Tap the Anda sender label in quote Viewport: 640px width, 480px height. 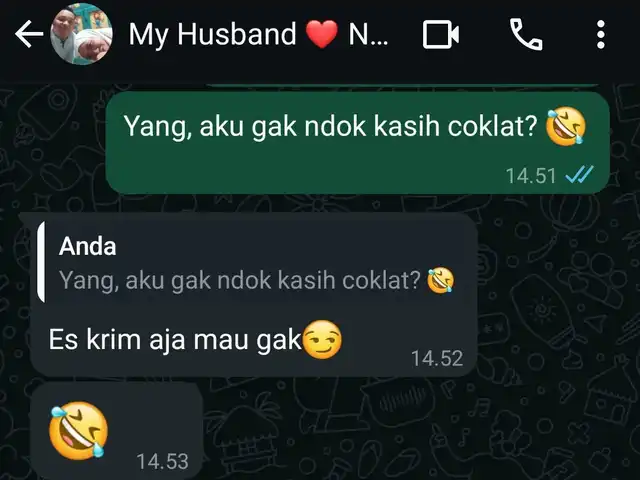coord(87,246)
